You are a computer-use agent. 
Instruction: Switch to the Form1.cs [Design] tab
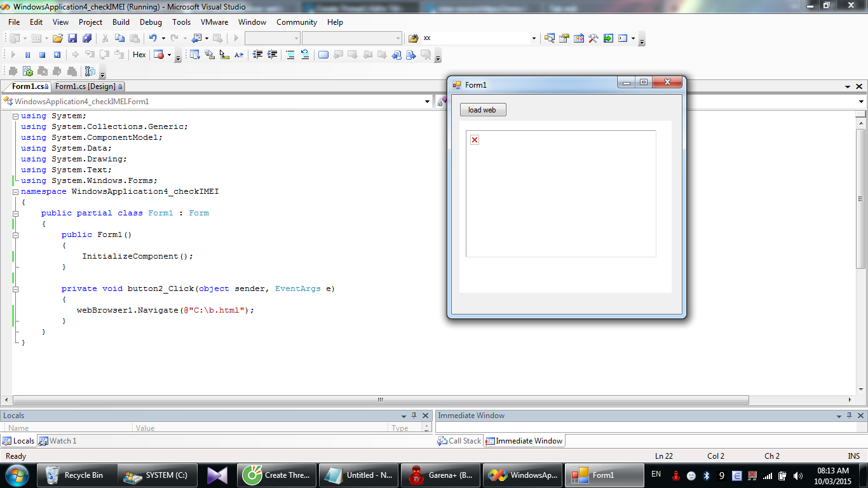[x=88, y=86]
